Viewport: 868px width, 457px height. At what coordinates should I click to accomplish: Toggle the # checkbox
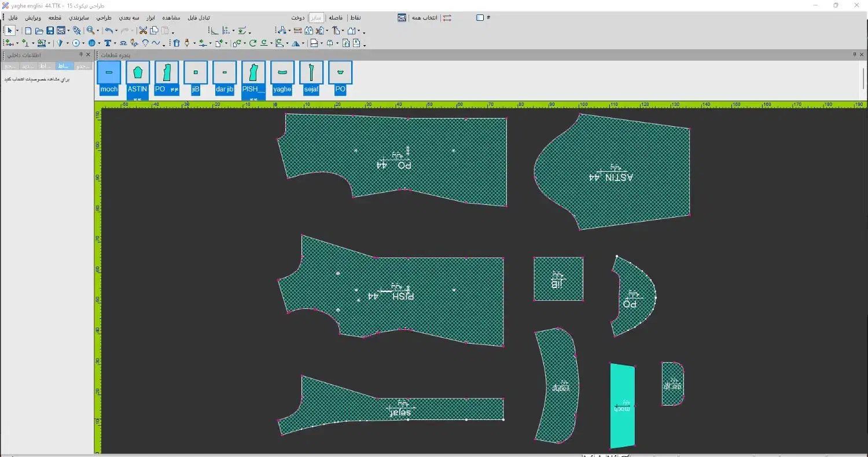(x=480, y=17)
